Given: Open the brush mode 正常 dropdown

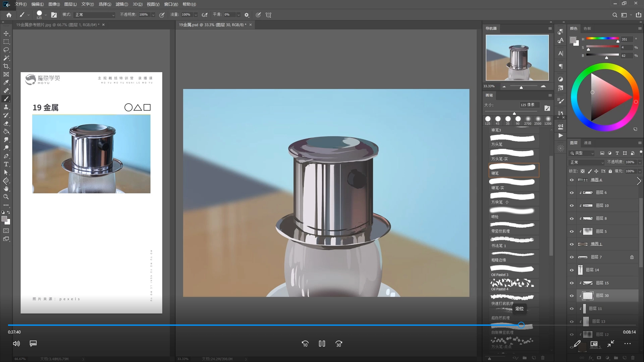Looking at the screenshot, I should 94,15.
